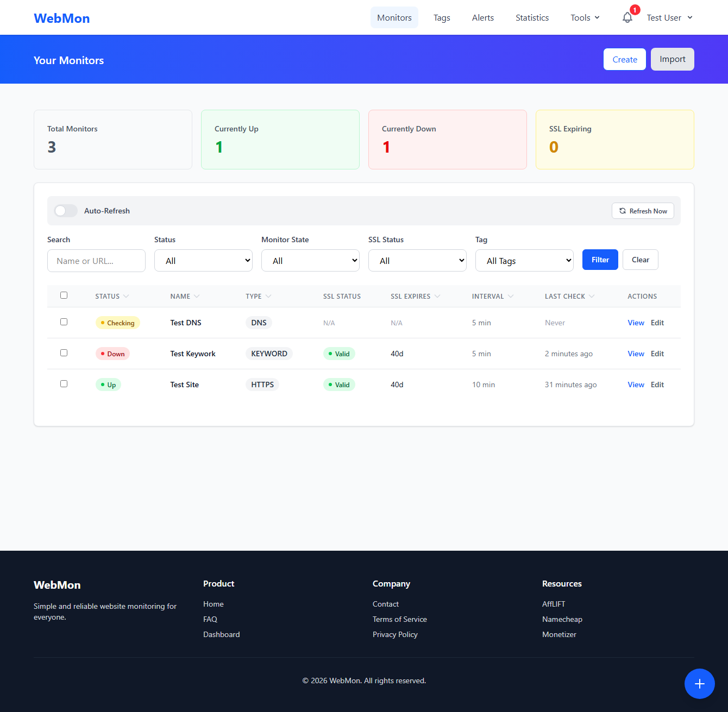Click the Currently Down summary card

[447, 139]
